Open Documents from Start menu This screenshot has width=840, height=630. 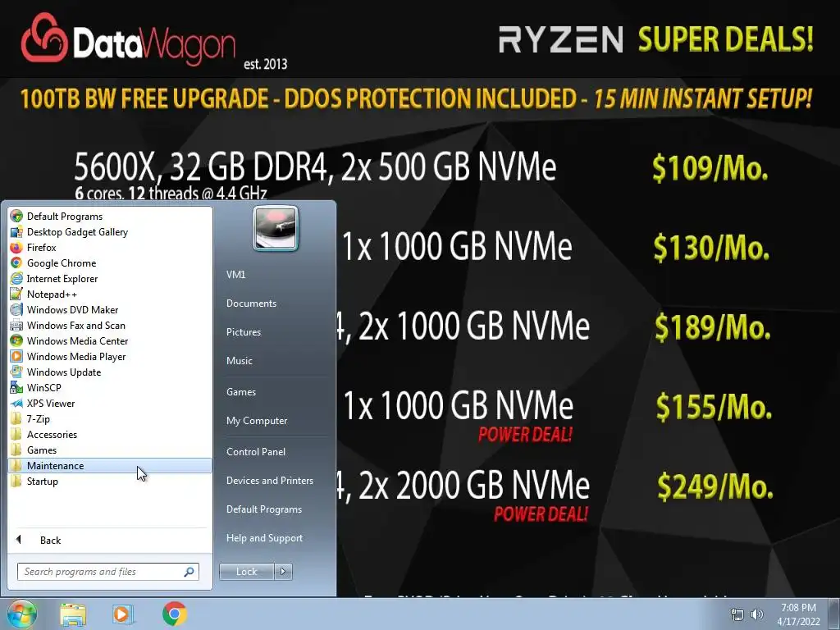(x=251, y=304)
